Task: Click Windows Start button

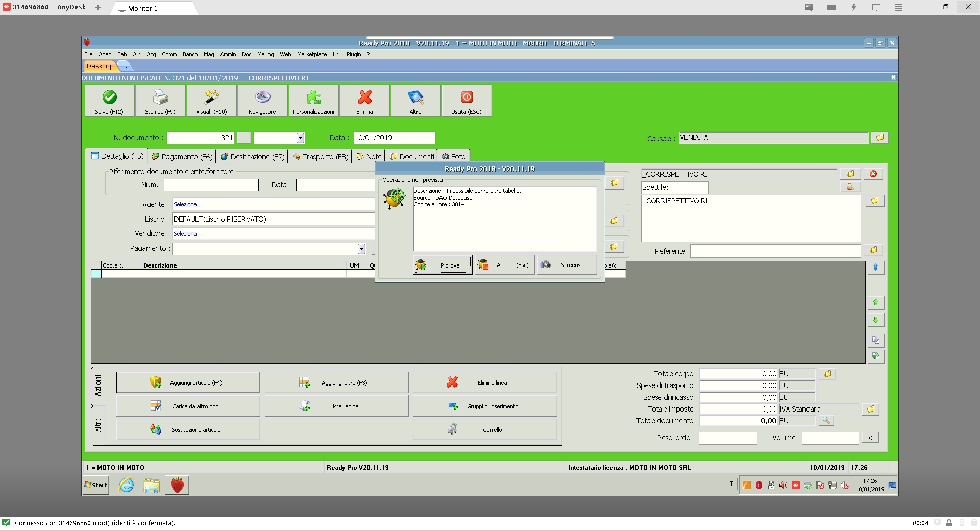Action: coord(96,485)
